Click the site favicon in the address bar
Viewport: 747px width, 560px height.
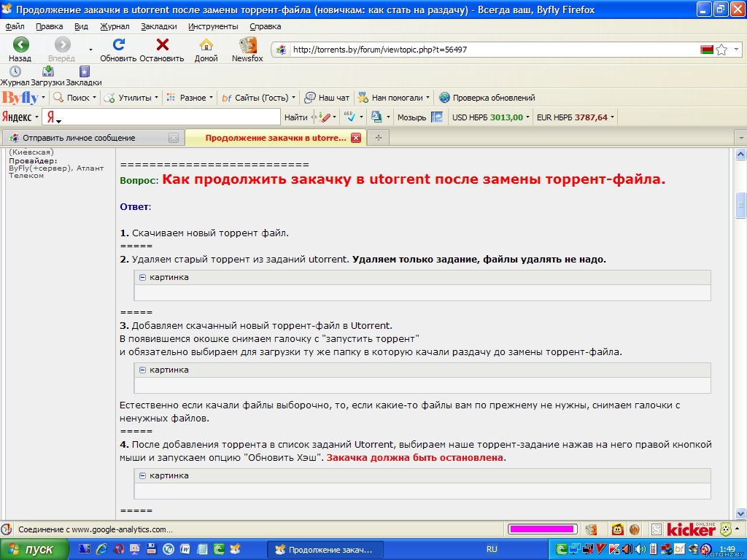pyautogui.click(x=281, y=50)
